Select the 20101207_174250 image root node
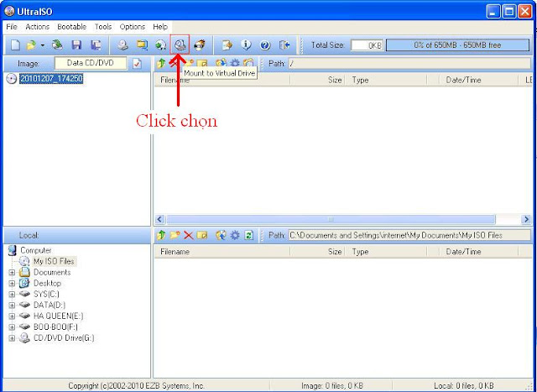 point(51,79)
